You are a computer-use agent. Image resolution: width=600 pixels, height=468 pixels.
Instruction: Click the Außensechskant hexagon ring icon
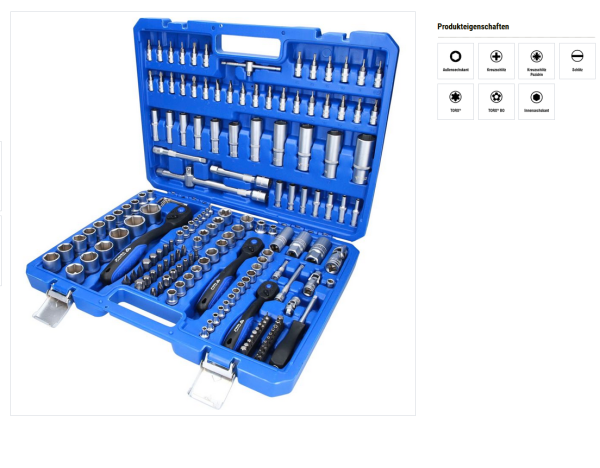click(x=455, y=57)
